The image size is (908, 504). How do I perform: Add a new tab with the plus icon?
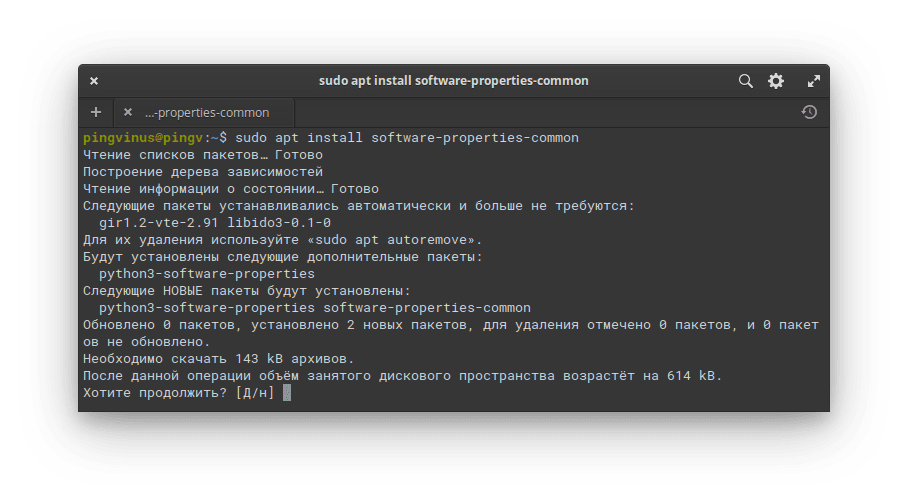(96, 112)
